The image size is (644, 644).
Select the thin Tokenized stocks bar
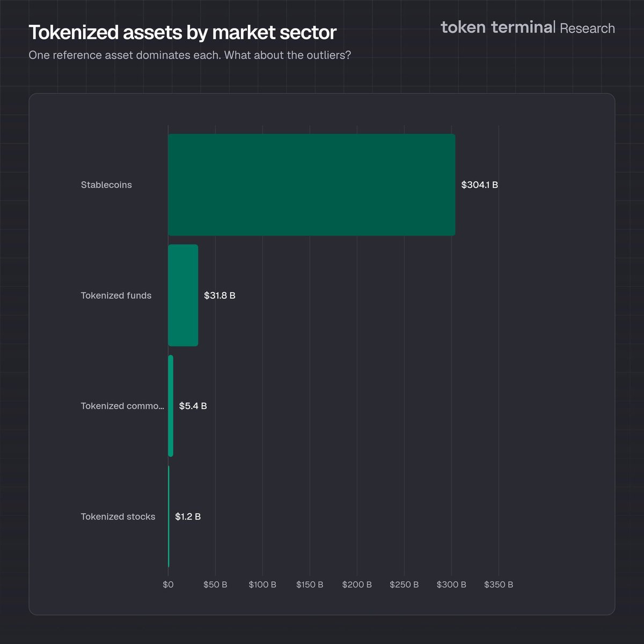tap(169, 516)
